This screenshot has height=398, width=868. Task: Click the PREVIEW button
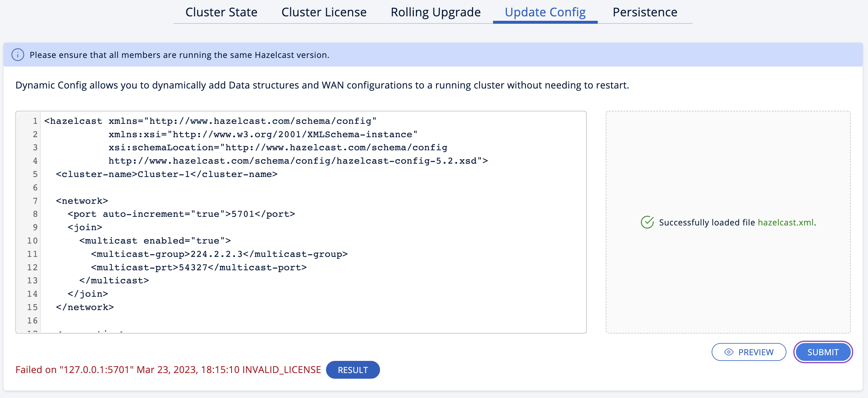pyautogui.click(x=749, y=352)
